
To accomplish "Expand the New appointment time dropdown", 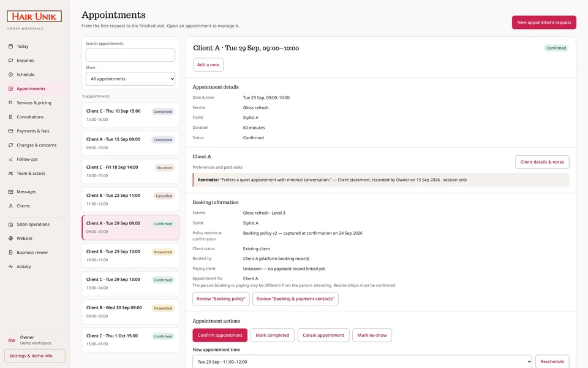I will coord(362,362).
